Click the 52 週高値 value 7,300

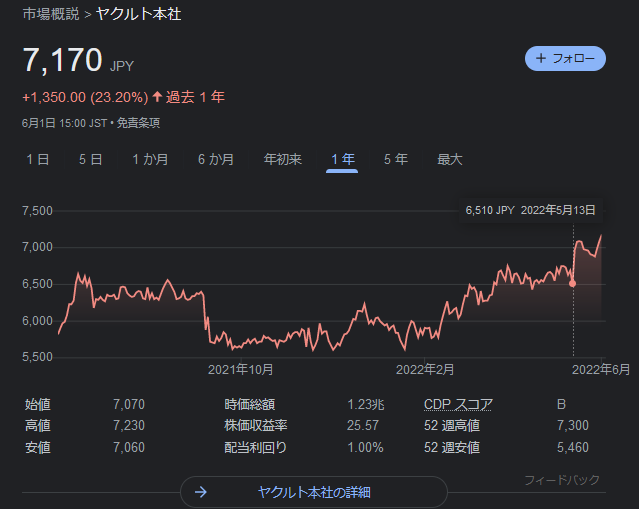point(573,425)
